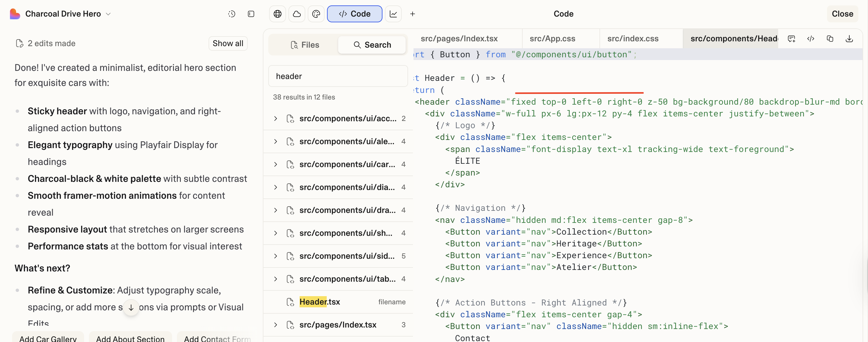Switch to src/index.css tab
The height and width of the screenshot is (342, 868).
pos(633,39)
